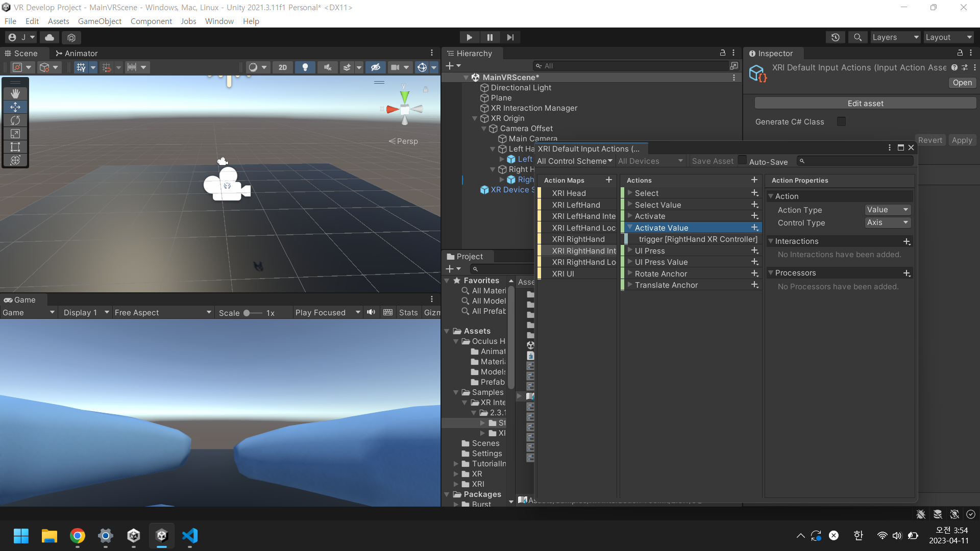Open Free Aspect dropdown in Game view
This screenshot has height=551, width=980.
163,312
